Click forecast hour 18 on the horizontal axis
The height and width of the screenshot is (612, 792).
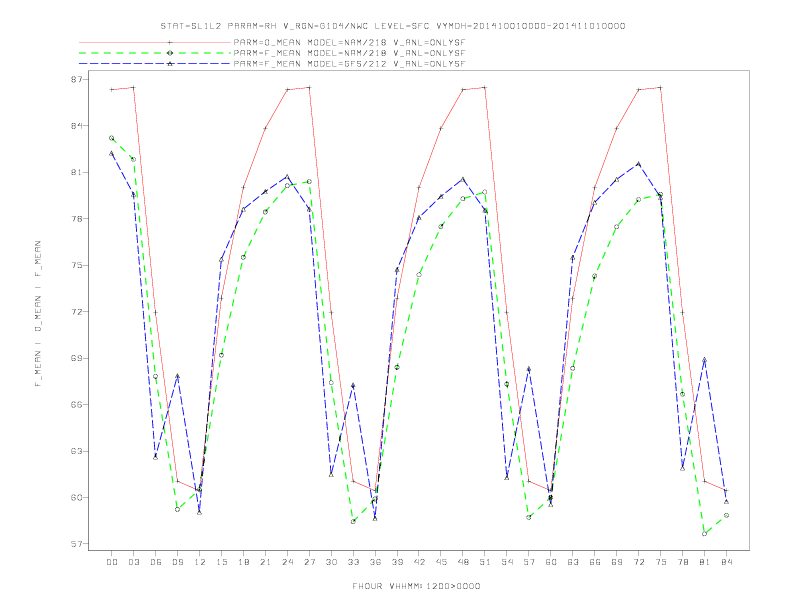pos(243,562)
